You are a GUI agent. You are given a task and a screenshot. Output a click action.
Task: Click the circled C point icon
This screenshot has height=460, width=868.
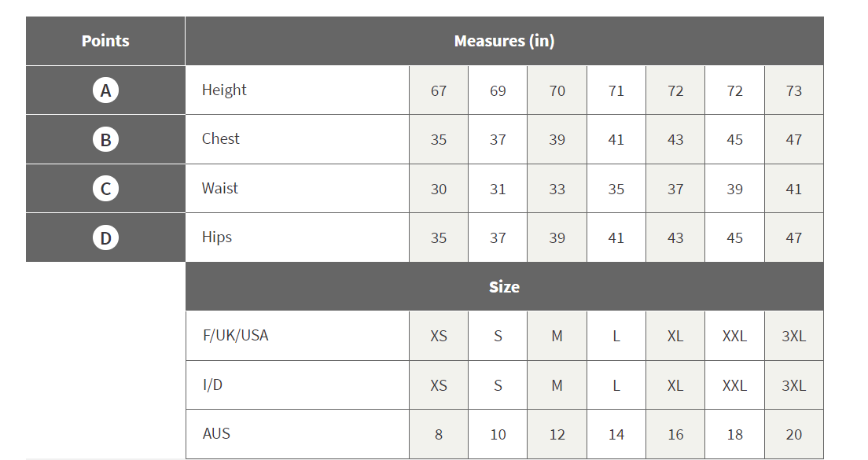[105, 189]
